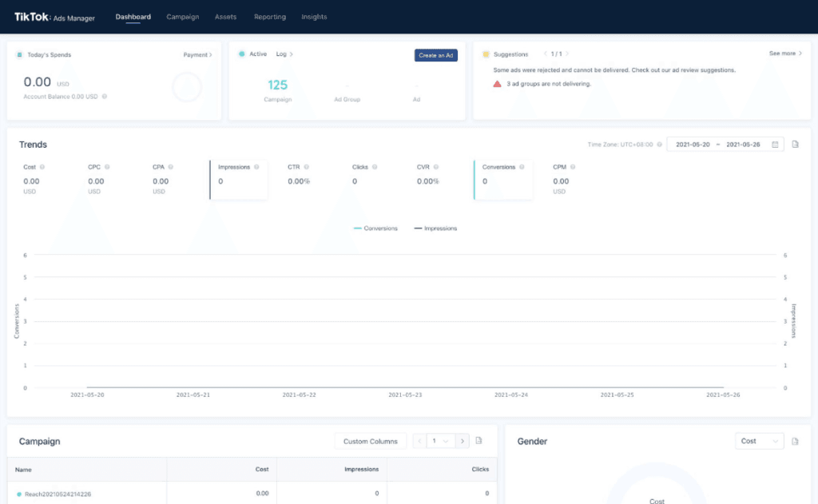Open the Payment link

[x=197, y=55]
